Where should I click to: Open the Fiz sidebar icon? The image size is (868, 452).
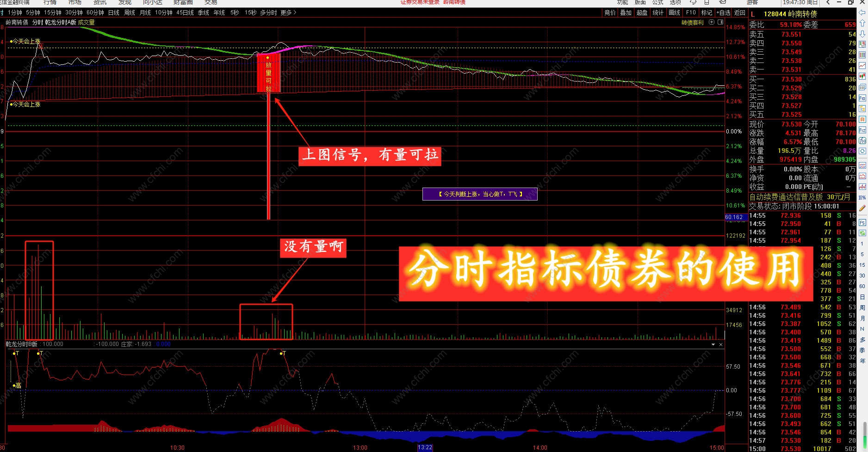[x=862, y=130]
